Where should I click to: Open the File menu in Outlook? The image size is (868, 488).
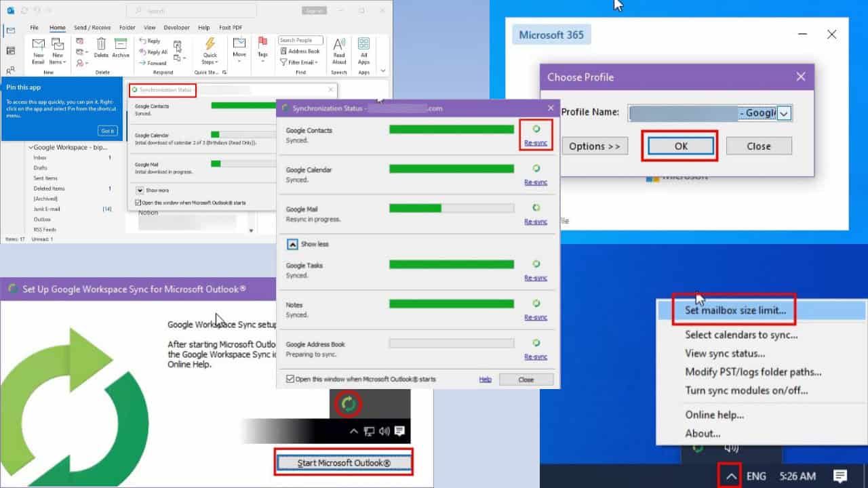click(x=35, y=28)
